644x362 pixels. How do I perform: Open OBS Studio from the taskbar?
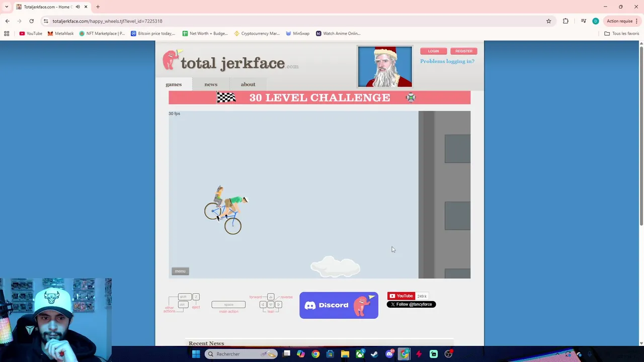(448, 354)
